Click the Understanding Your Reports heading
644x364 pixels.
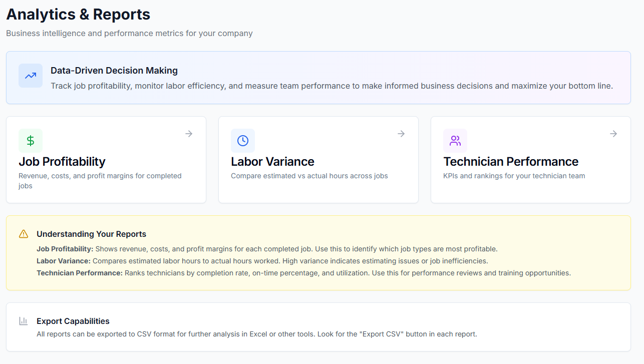click(x=91, y=234)
